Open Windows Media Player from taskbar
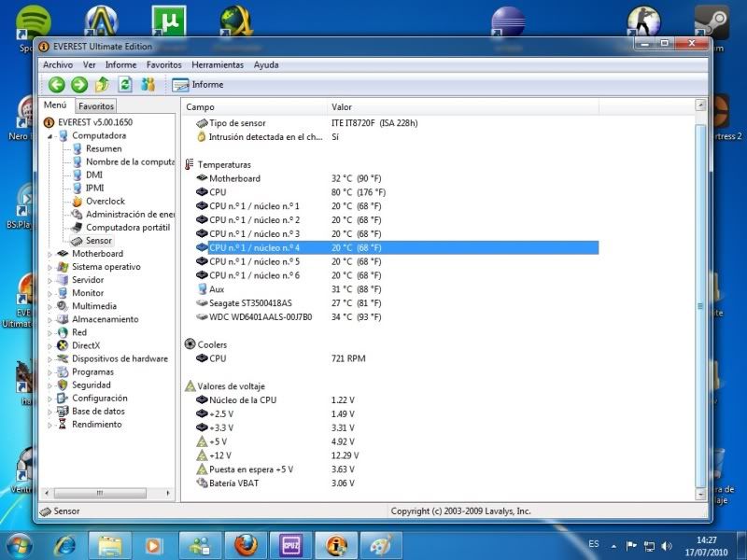This screenshot has width=747, height=560. coord(153,546)
